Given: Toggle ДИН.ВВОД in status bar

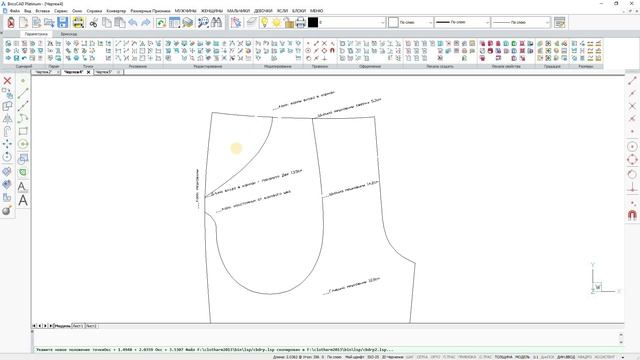Looking at the screenshot, I should tap(566, 357).
